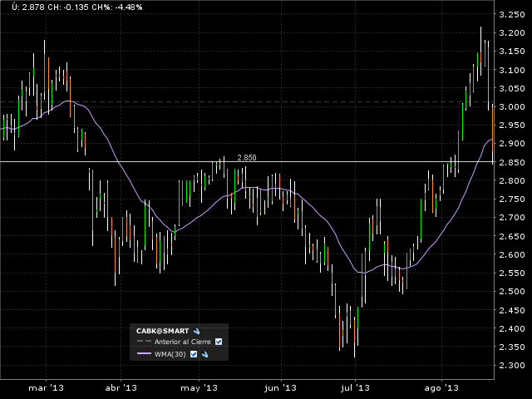This screenshot has height=399, width=532.
Task: Click the mar '13 date axis label
Action: click(x=47, y=388)
